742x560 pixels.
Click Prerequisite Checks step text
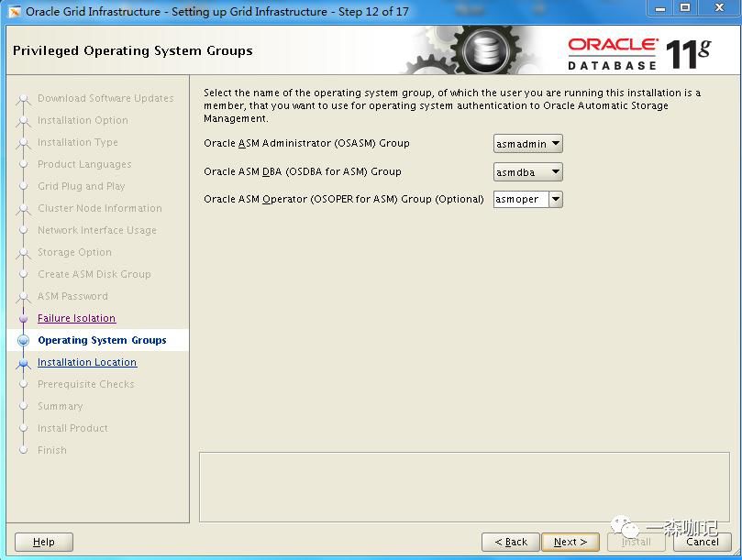click(86, 384)
